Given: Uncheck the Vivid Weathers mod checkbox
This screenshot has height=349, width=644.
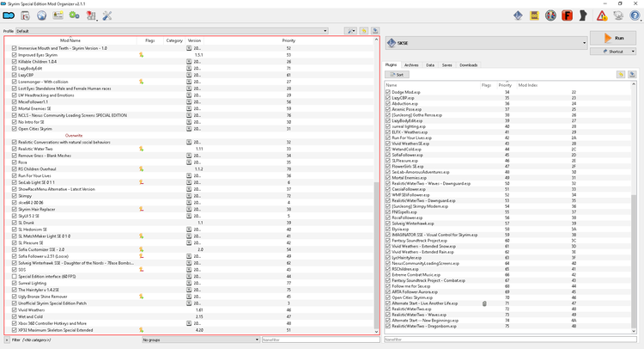Looking at the screenshot, I should coord(15,310).
